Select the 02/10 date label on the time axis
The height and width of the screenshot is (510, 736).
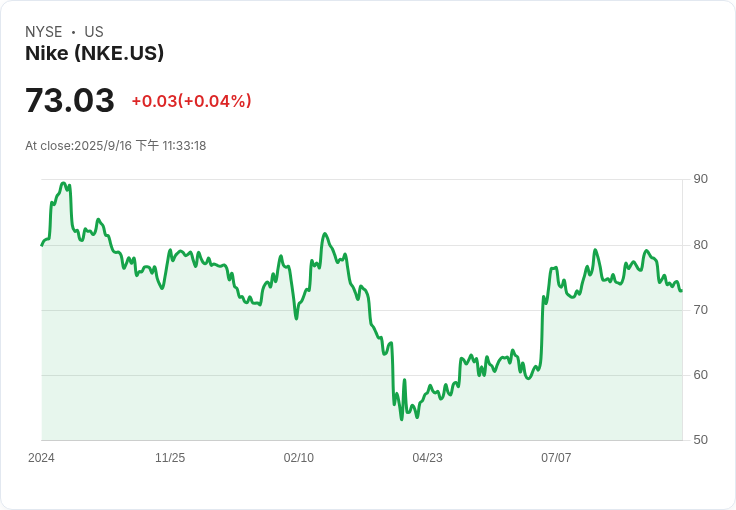(x=299, y=458)
